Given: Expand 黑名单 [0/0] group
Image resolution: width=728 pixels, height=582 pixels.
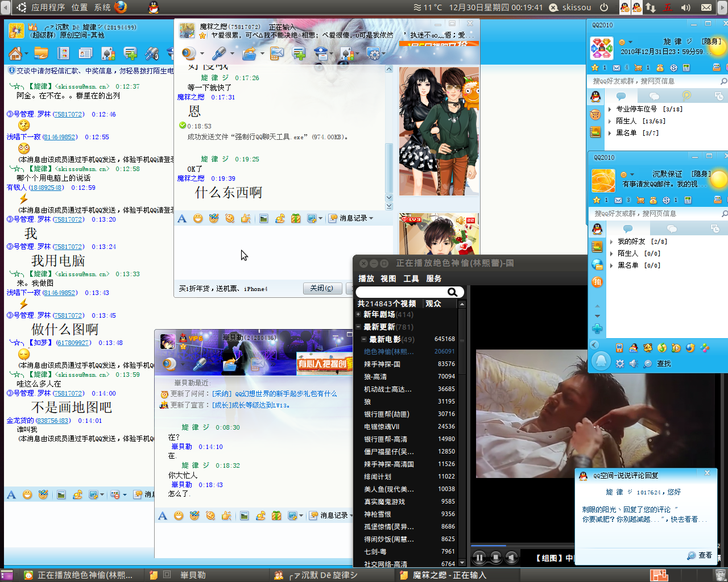Looking at the screenshot, I should [x=611, y=265].
